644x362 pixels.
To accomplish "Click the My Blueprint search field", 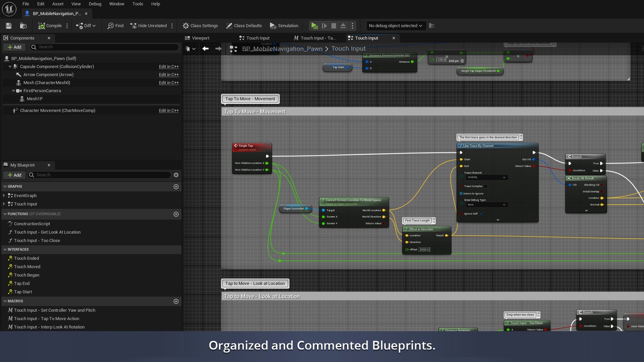I will [x=99, y=175].
